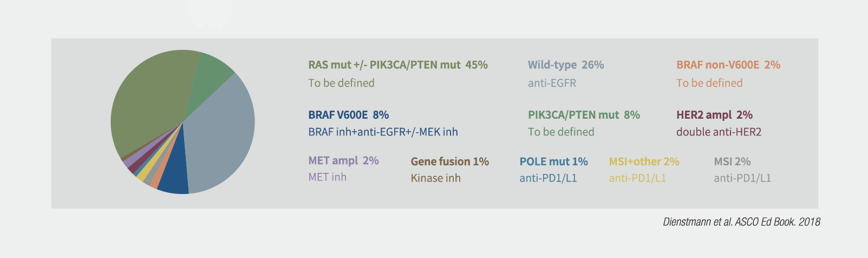Image resolution: width=868 pixels, height=258 pixels.
Task: Click the BRAF V600E 8% heading
Action: coord(349,115)
